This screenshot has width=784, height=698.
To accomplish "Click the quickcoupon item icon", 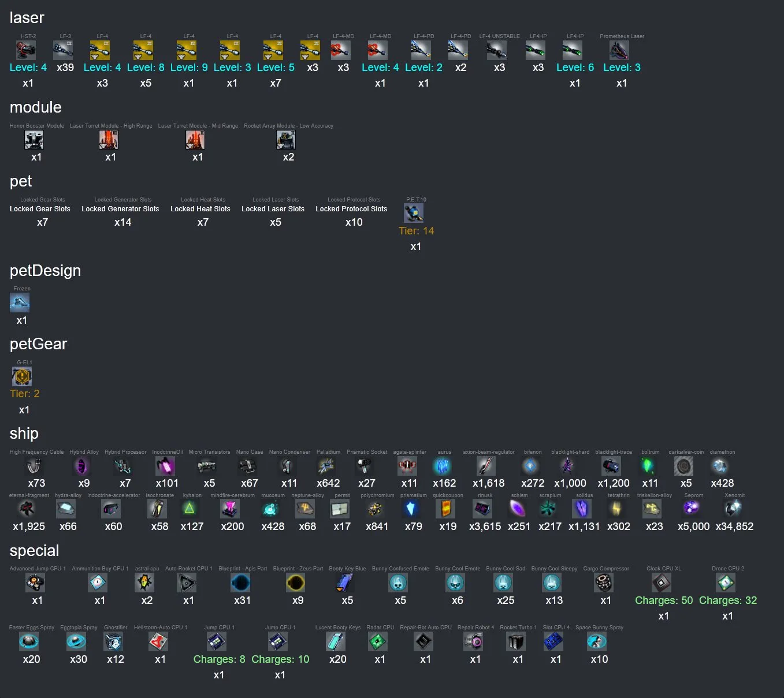I will (x=446, y=509).
